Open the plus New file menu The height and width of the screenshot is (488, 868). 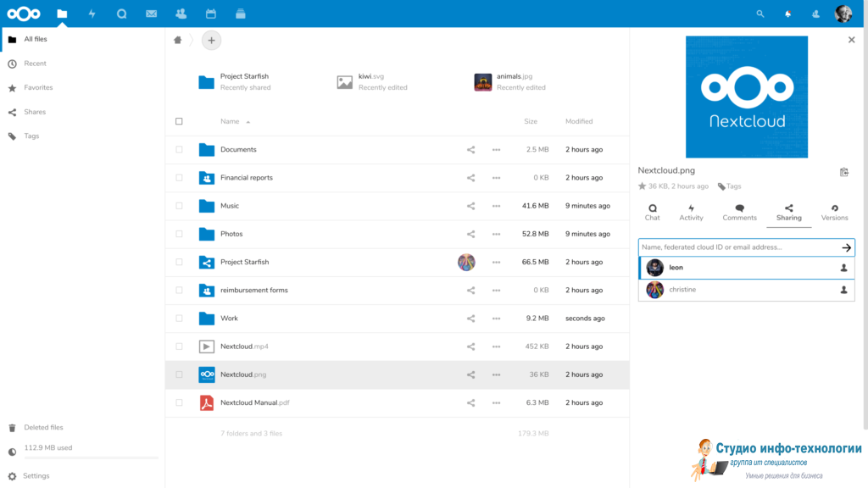tap(211, 40)
